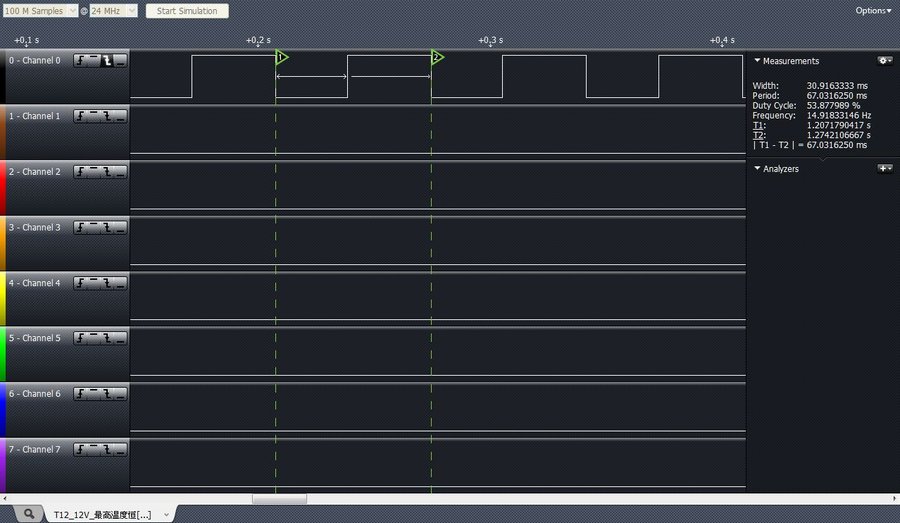Open Measurements gear settings icon
The height and width of the screenshot is (523, 900).
(884, 61)
